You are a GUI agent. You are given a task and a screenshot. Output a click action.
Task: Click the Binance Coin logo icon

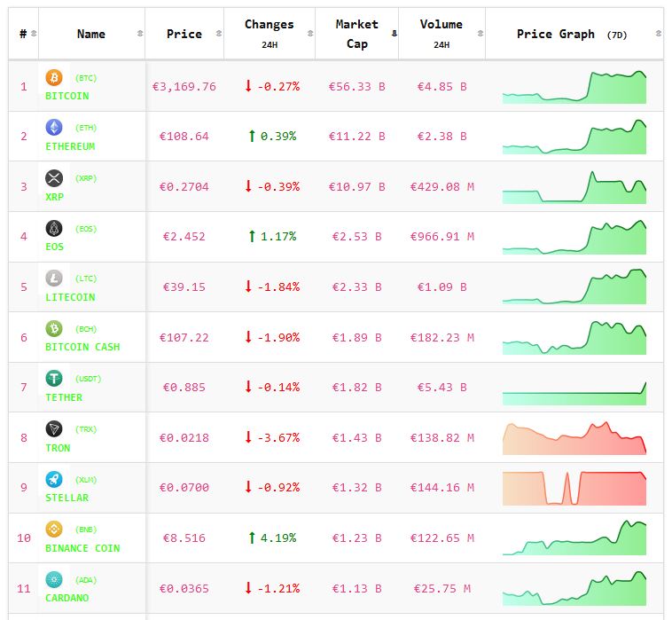point(54,530)
